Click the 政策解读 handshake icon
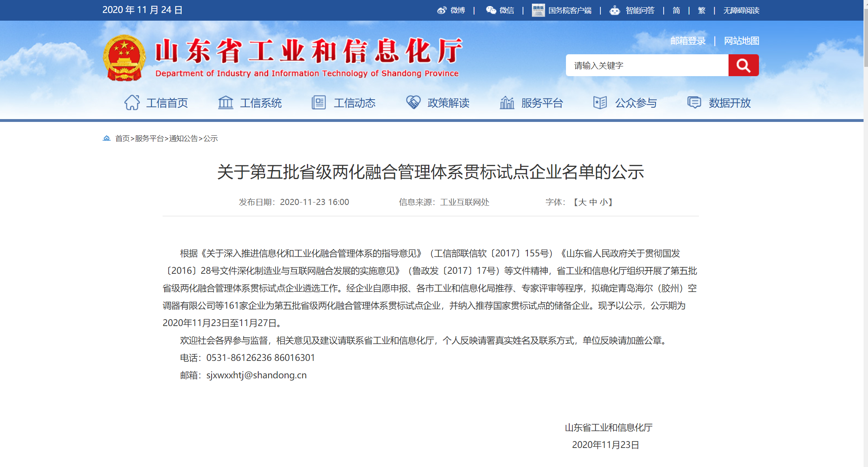868x467 pixels. pos(413,102)
